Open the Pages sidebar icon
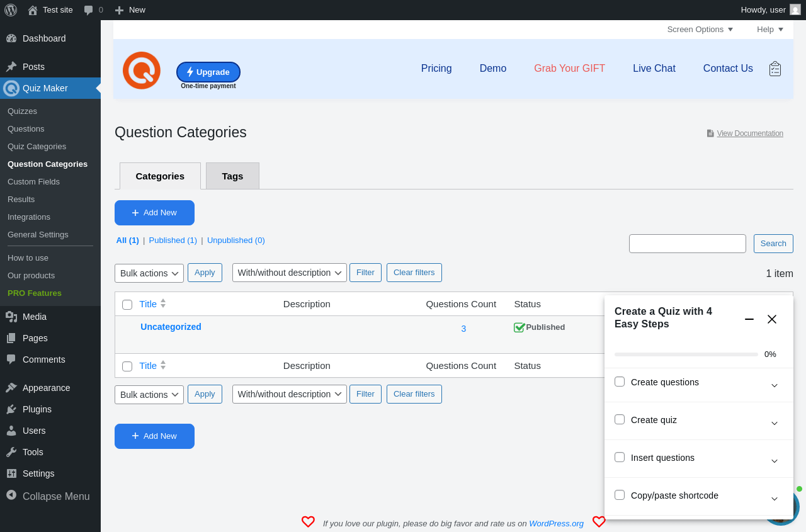The height and width of the screenshot is (532, 806). pos(11,338)
